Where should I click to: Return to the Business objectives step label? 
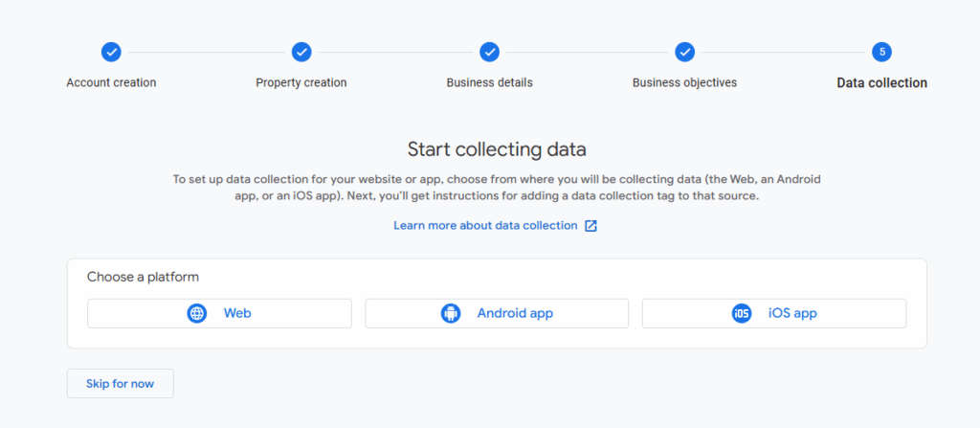684,82
